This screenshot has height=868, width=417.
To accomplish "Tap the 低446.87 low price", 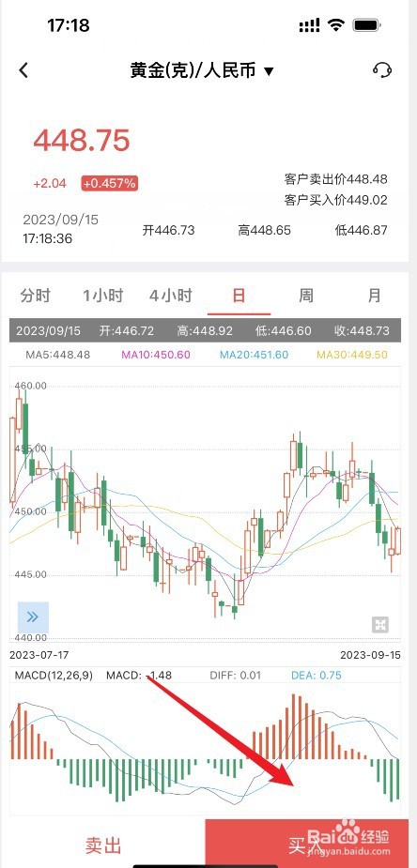I will [x=361, y=230].
